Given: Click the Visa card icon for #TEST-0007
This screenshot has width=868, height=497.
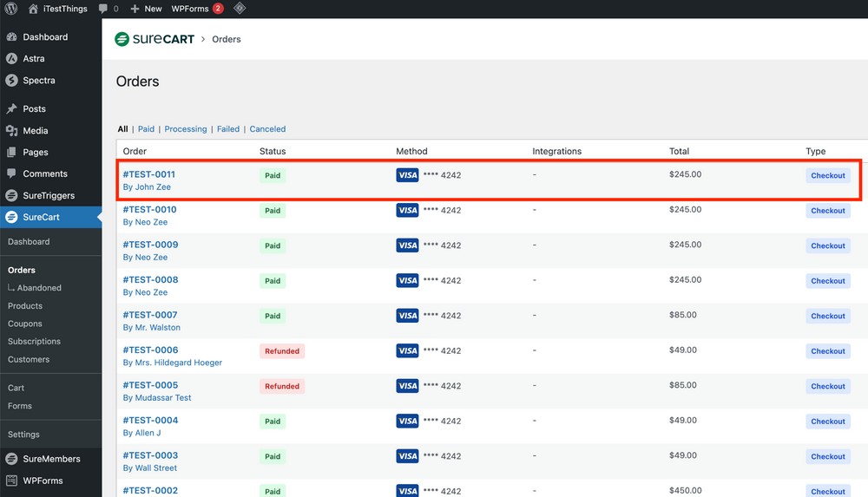Looking at the screenshot, I should [407, 316].
